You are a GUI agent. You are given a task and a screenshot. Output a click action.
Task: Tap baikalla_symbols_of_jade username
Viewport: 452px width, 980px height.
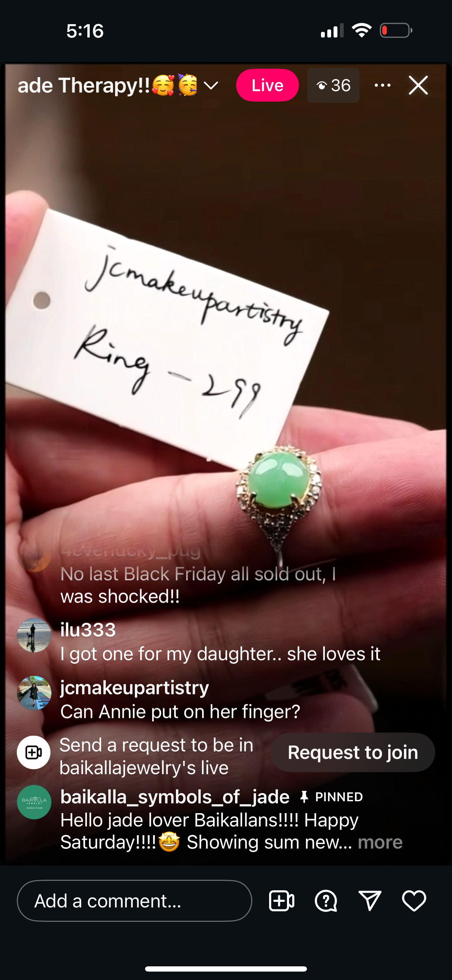point(175,796)
